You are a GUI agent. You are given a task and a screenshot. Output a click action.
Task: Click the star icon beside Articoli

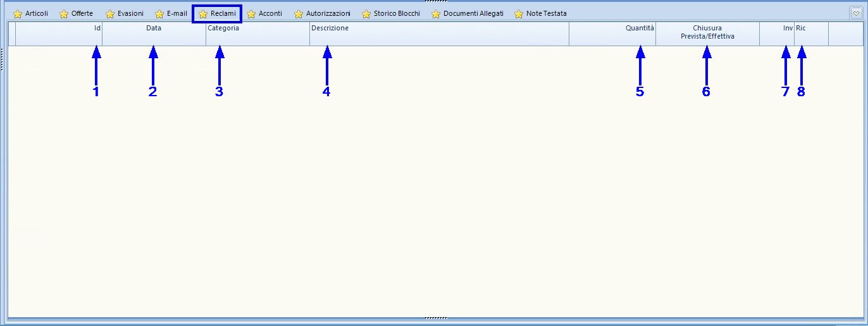(18, 14)
